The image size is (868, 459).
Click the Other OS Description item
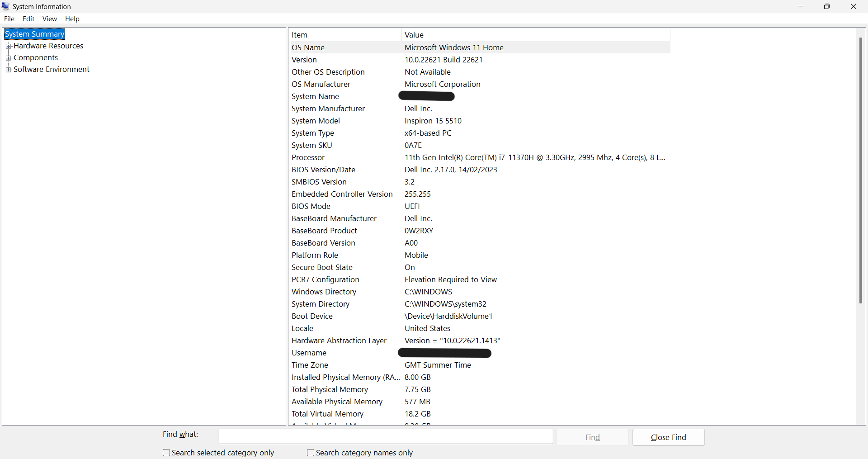[x=328, y=72]
